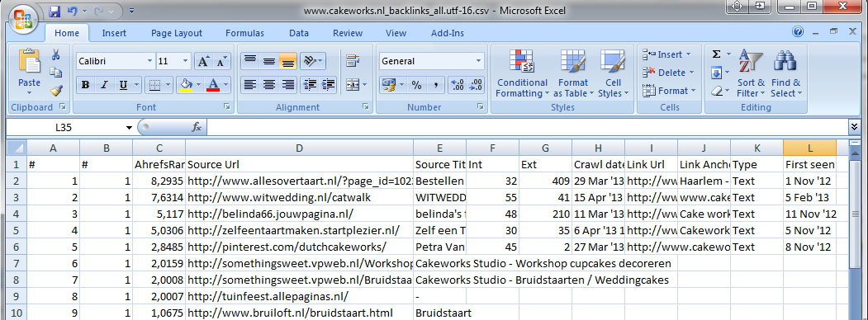Apply comma style number format
Image resolution: width=868 pixels, height=320 pixels.
click(x=435, y=85)
